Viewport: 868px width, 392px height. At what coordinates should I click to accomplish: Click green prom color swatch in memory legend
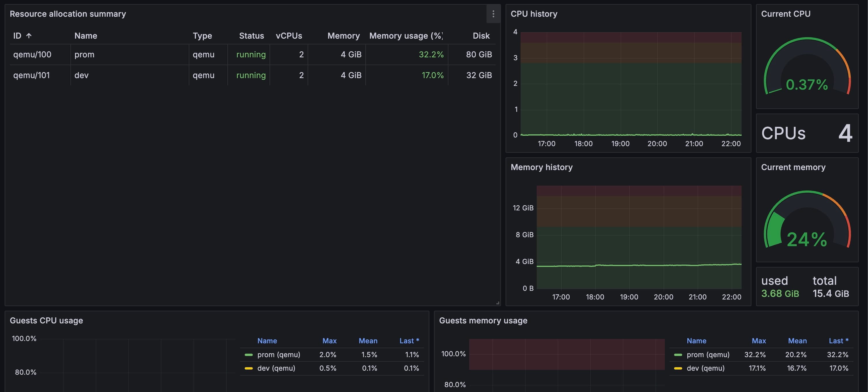[678, 355]
